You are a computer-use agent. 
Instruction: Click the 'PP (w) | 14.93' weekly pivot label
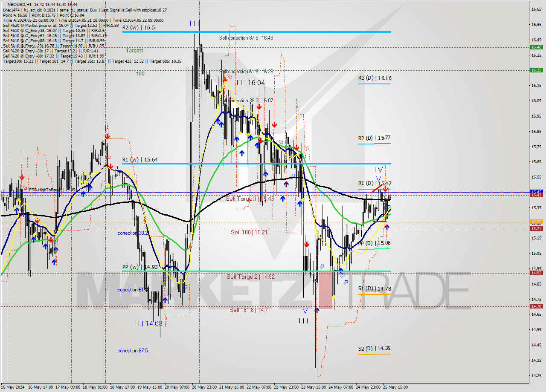140,267
